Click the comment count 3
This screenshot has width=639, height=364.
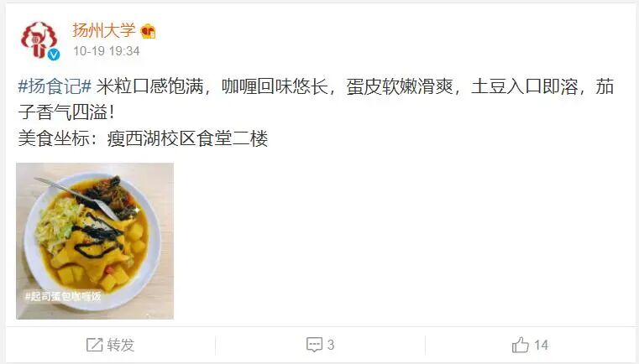tap(331, 345)
